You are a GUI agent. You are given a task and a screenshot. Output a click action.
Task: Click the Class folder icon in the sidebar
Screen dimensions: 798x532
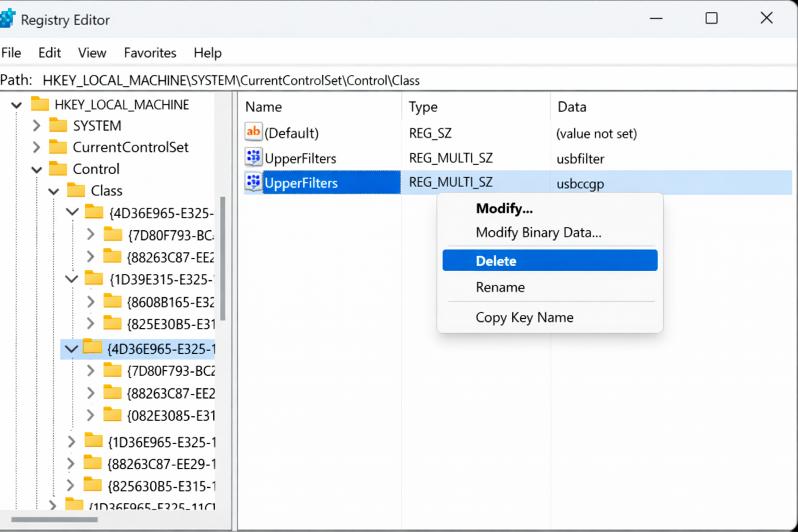(76, 190)
